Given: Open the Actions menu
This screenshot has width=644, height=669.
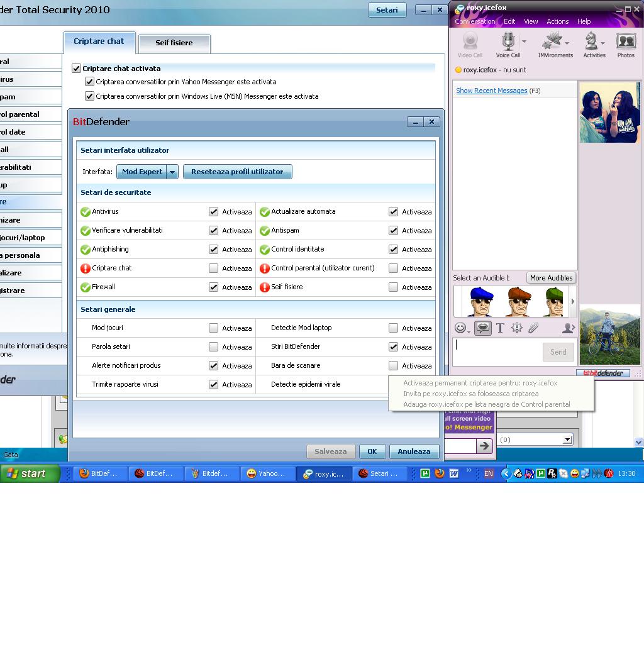Looking at the screenshot, I should click(558, 21).
